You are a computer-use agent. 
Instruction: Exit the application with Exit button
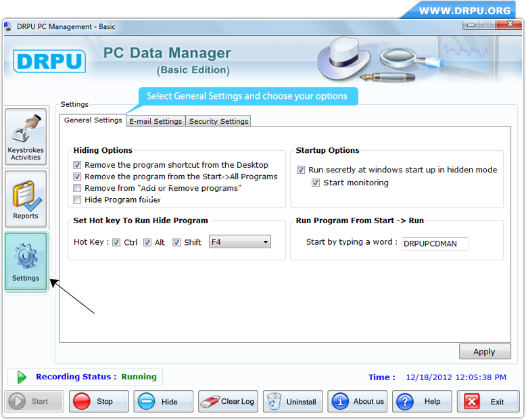[x=487, y=401]
